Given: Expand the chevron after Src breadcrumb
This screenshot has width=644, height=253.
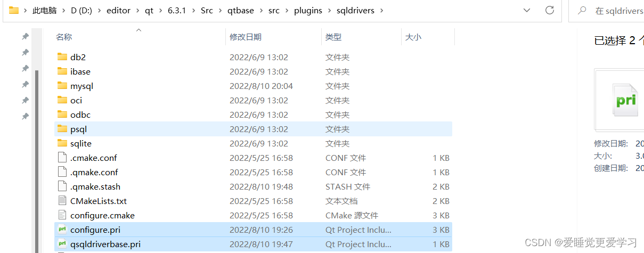Looking at the screenshot, I should [x=220, y=10].
